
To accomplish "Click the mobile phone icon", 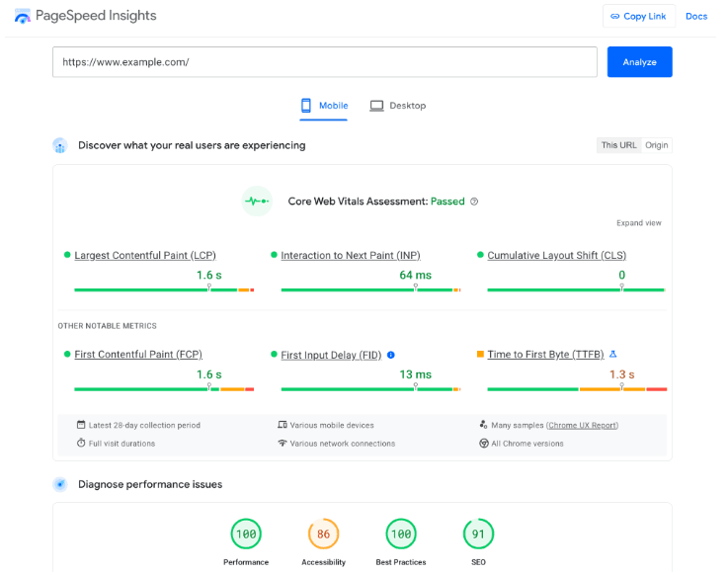I will pos(306,106).
